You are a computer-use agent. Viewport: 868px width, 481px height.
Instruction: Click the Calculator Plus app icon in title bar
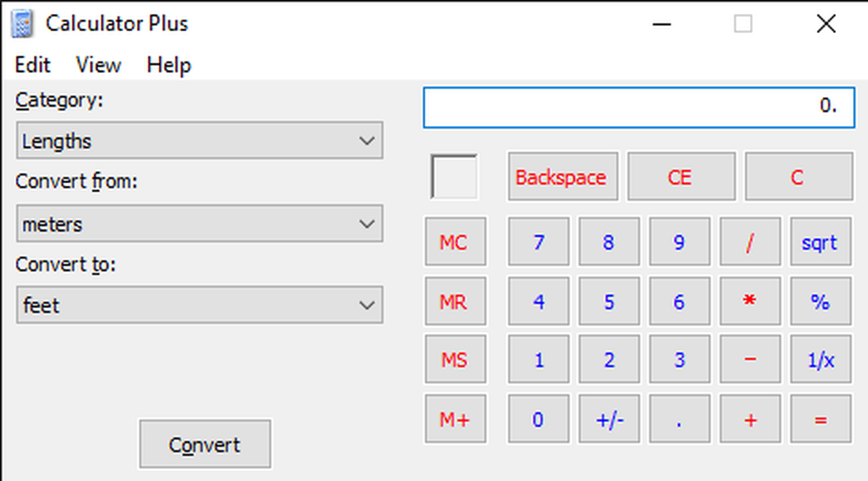tap(23, 24)
